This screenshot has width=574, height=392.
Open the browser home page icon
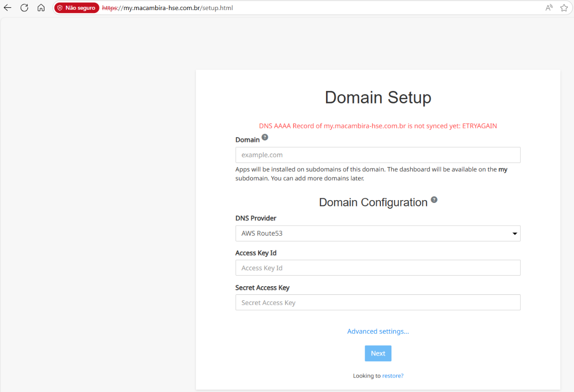point(41,8)
